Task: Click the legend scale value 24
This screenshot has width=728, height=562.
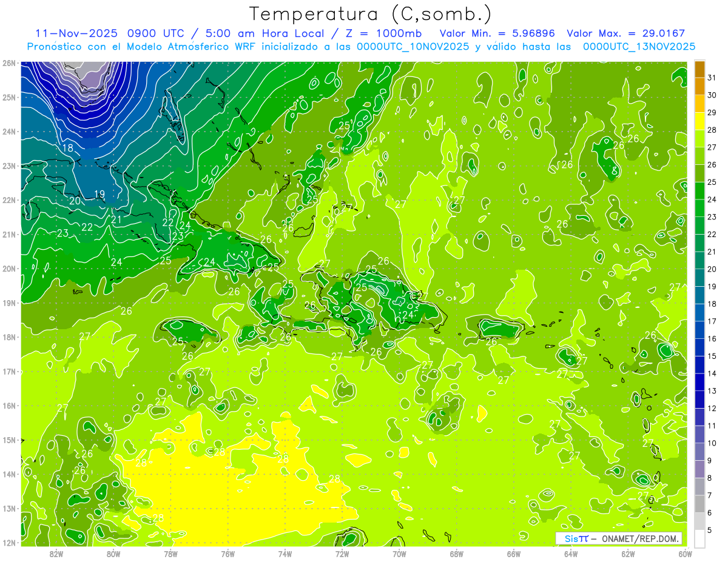Action: (x=712, y=199)
